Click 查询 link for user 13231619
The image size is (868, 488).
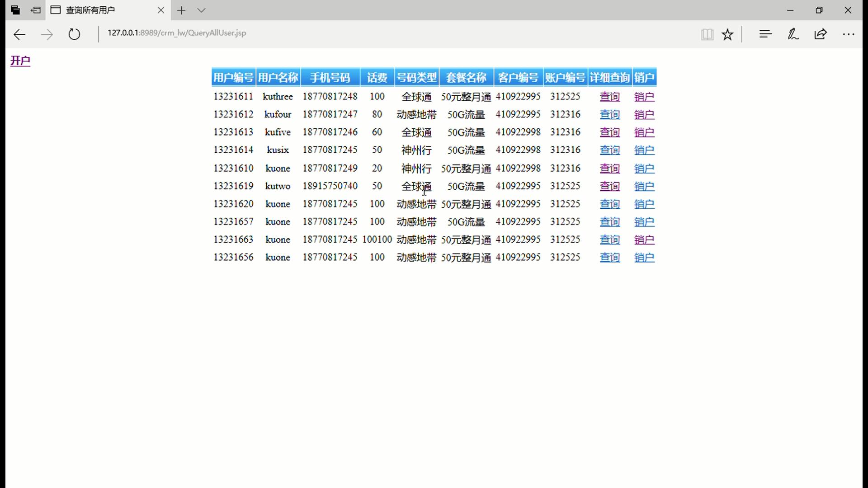coord(610,186)
